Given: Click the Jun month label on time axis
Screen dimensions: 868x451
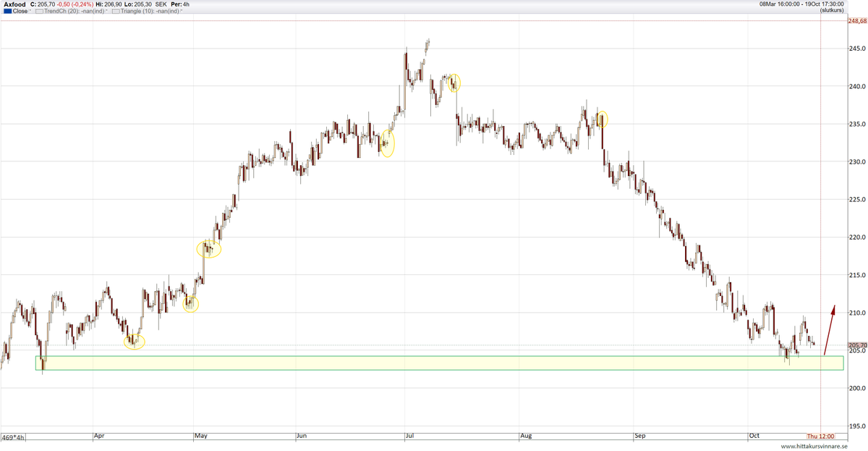Looking at the screenshot, I should (x=302, y=437).
